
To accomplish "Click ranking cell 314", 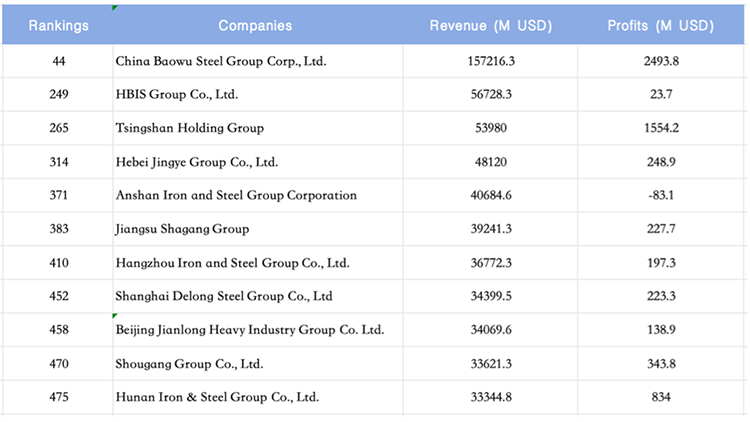I will tap(58, 162).
